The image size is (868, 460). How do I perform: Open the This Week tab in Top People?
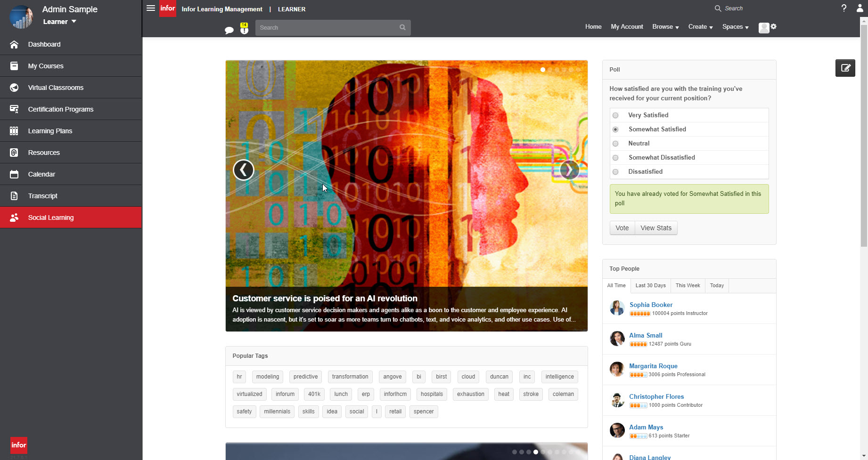click(x=688, y=285)
